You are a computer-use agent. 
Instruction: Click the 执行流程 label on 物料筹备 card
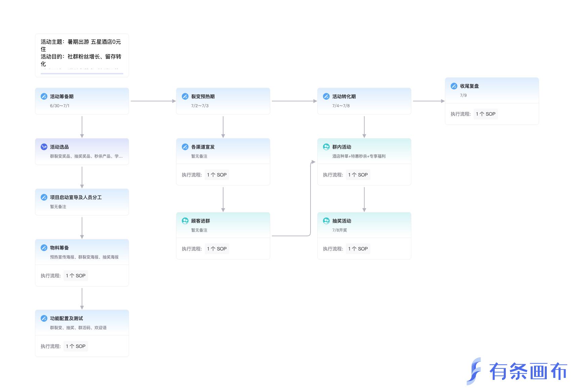tap(51, 276)
